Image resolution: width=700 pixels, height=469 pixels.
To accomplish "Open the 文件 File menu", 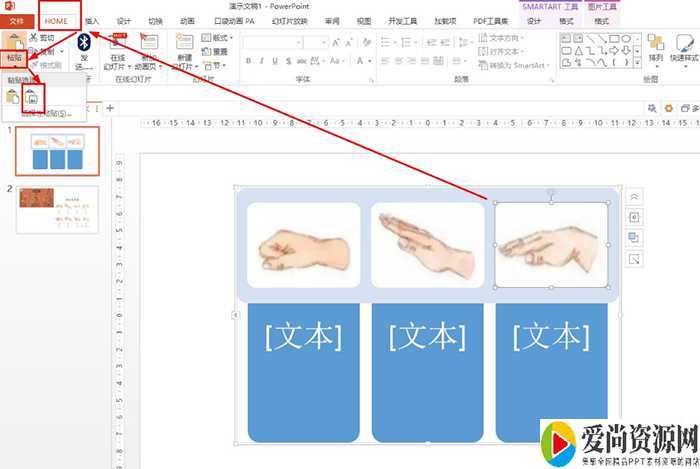I will 16,20.
